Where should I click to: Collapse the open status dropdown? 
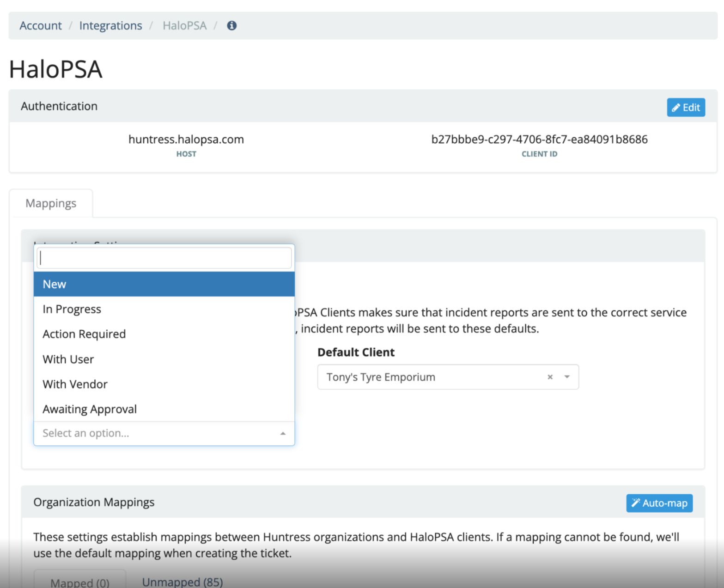(282, 433)
